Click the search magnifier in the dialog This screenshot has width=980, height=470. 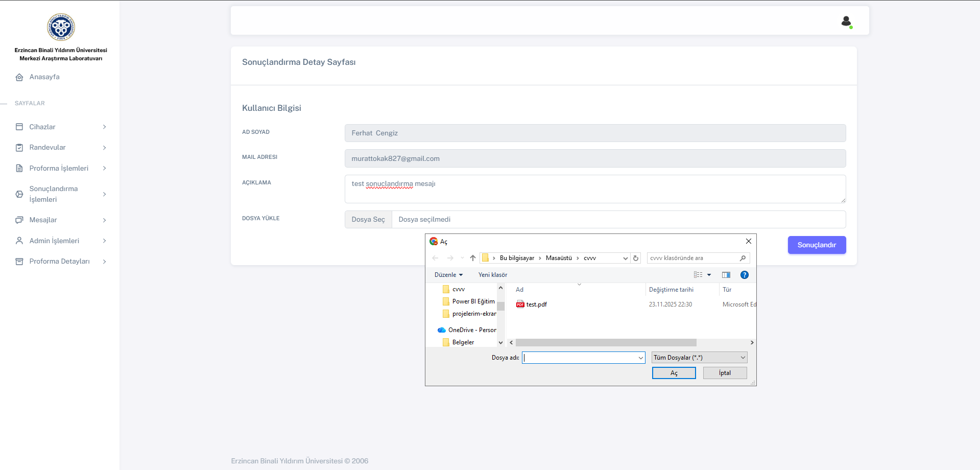pos(743,258)
